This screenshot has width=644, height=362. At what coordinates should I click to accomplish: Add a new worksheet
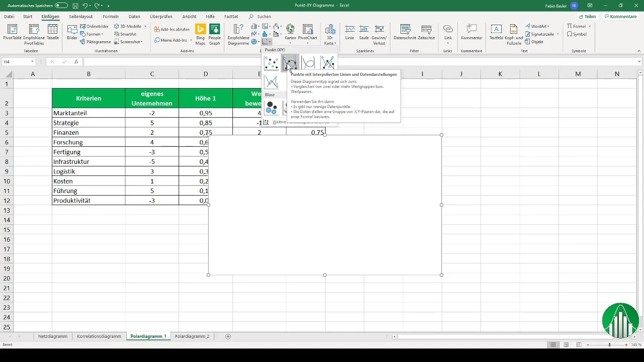point(228,336)
